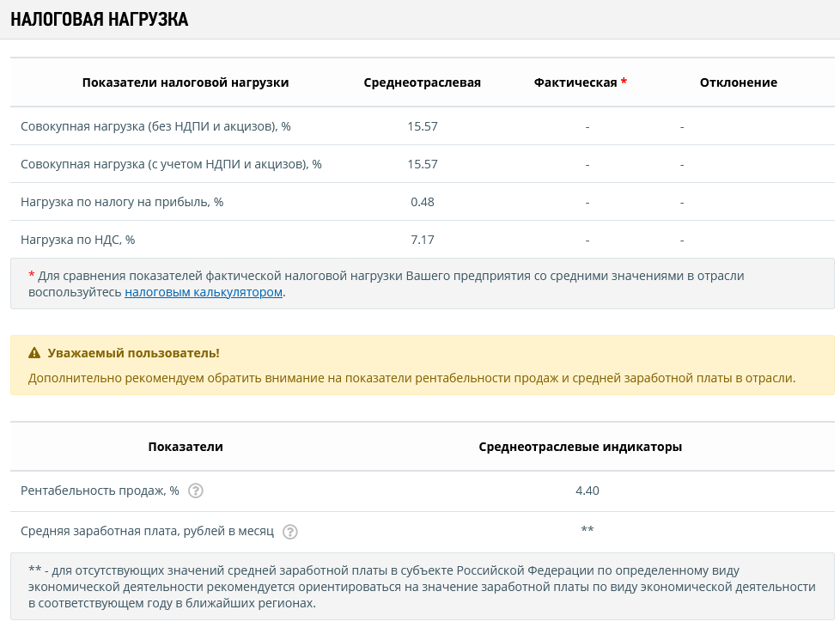Click the Отклонение column header
840x634 pixels.
click(x=738, y=82)
